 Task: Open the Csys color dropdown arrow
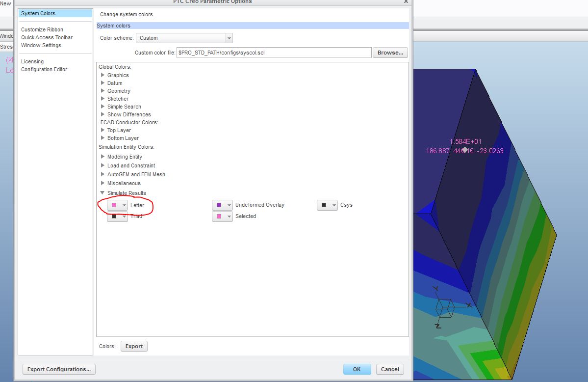pos(334,205)
